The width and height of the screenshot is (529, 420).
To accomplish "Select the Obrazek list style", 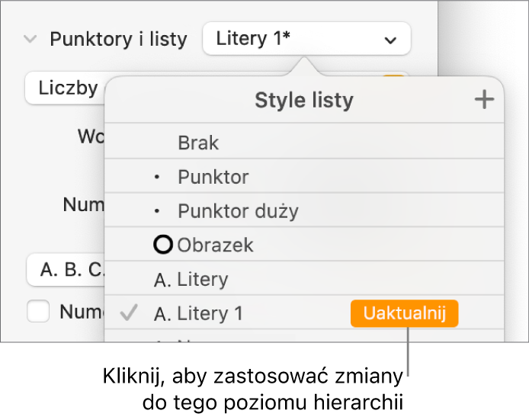I will (x=304, y=245).
